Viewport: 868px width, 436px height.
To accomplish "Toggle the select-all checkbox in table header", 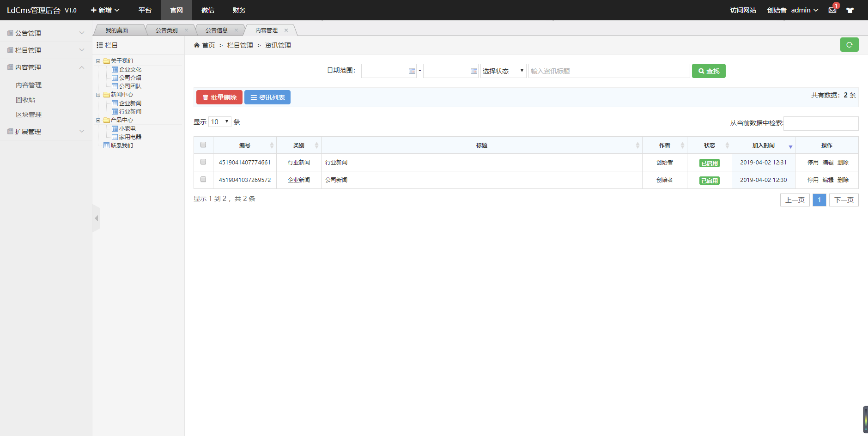I will pyautogui.click(x=203, y=145).
